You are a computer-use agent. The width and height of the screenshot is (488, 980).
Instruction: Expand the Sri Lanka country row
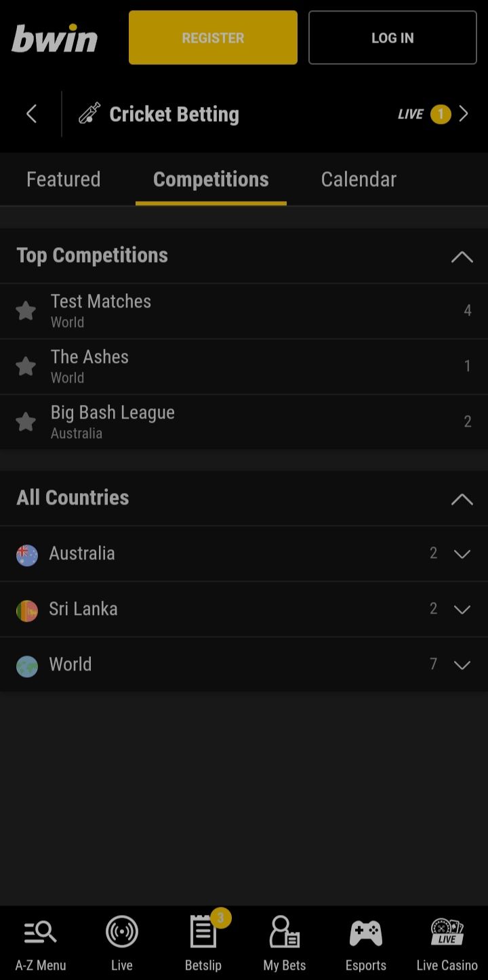(462, 610)
